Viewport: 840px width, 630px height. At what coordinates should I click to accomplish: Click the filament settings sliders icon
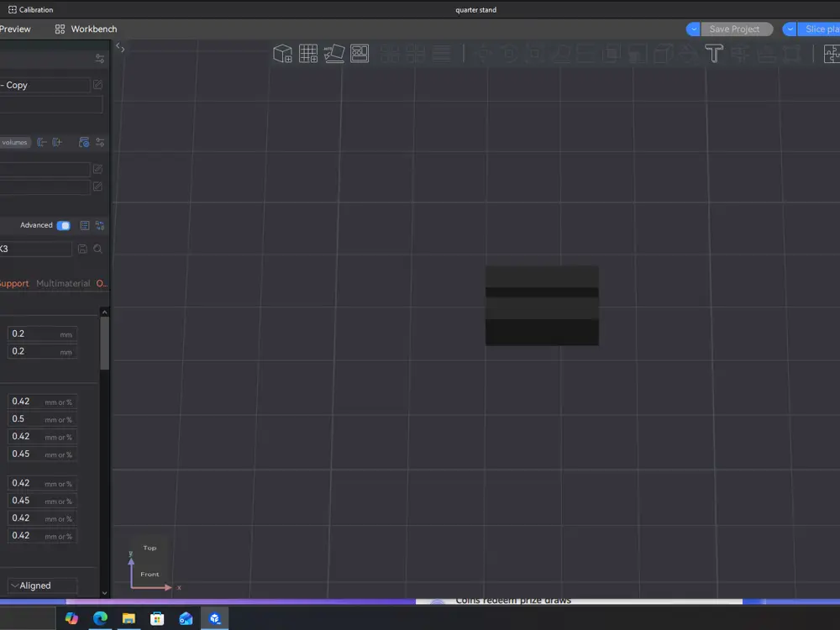[100, 142]
